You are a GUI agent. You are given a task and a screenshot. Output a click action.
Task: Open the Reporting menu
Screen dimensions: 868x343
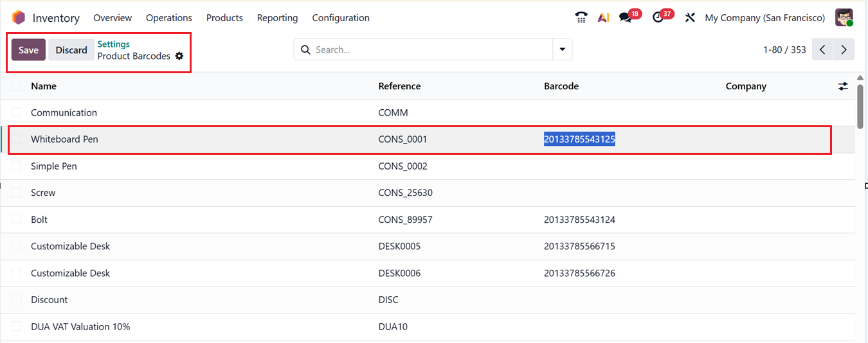pos(277,18)
